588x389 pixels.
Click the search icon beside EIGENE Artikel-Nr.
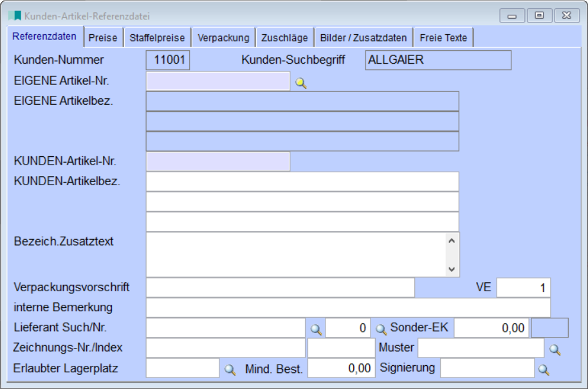coord(300,83)
